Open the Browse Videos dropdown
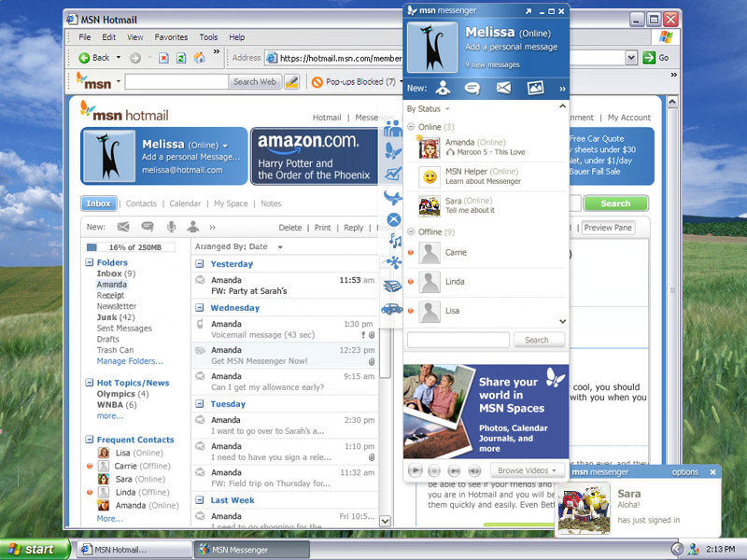747x560 pixels. tap(528, 470)
